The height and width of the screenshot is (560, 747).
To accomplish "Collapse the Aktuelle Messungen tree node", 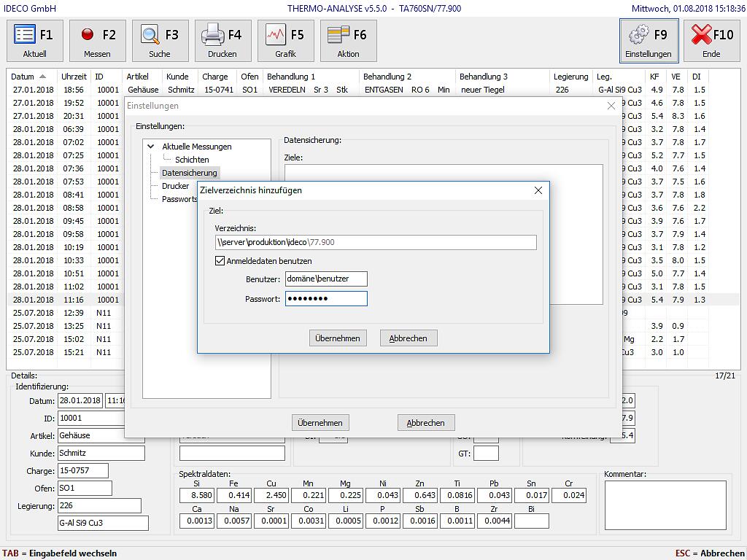I will pos(151,147).
